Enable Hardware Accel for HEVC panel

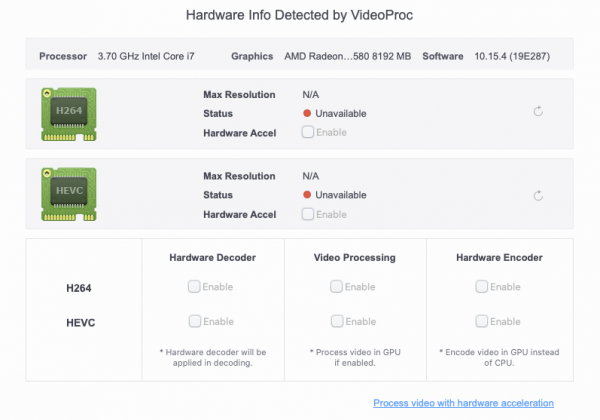point(307,214)
